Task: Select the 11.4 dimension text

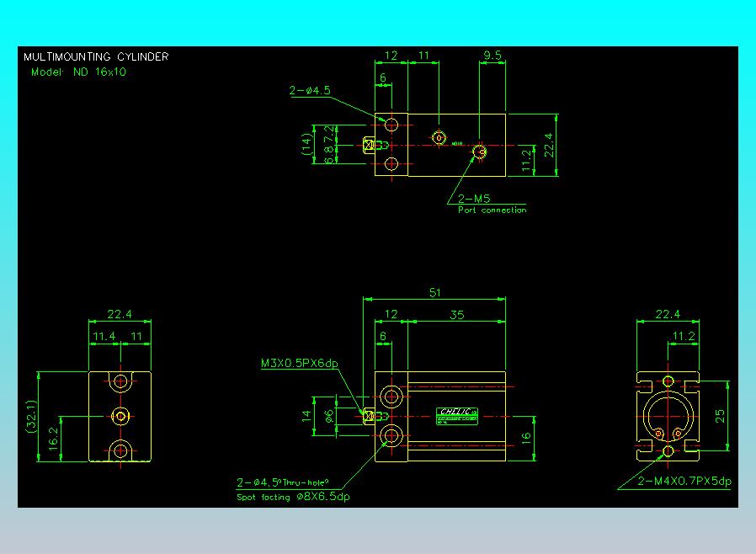Action: [x=104, y=336]
